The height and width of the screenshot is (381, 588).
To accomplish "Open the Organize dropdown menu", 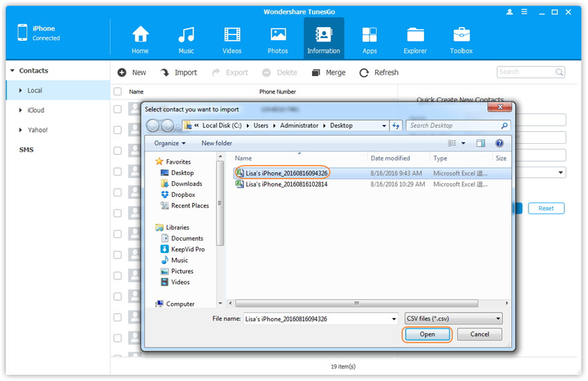I will click(x=170, y=143).
